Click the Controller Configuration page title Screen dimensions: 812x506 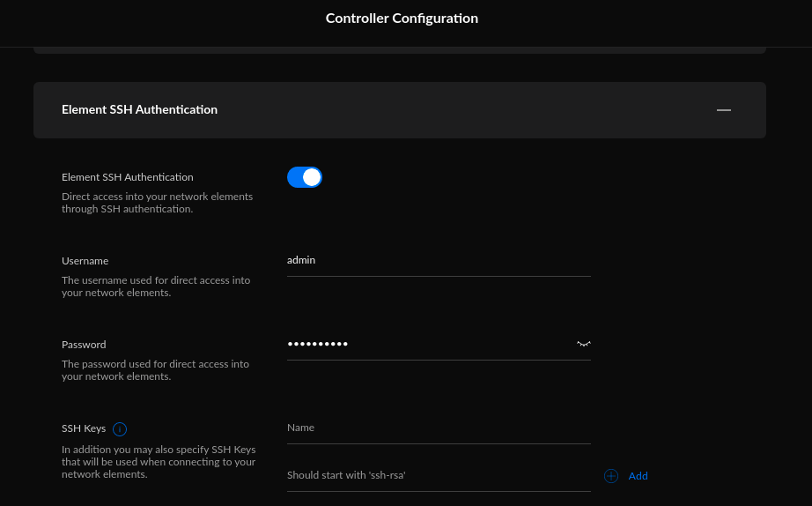(x=402, y=19)
